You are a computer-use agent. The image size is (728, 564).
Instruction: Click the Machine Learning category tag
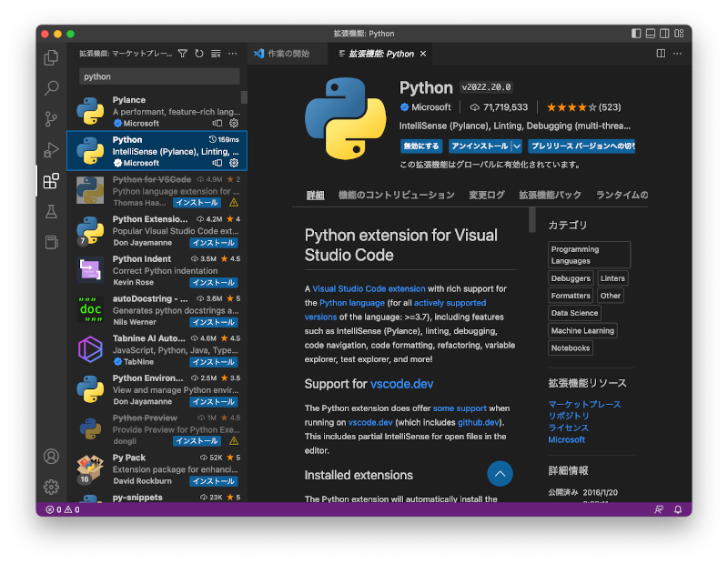[582, 330]
